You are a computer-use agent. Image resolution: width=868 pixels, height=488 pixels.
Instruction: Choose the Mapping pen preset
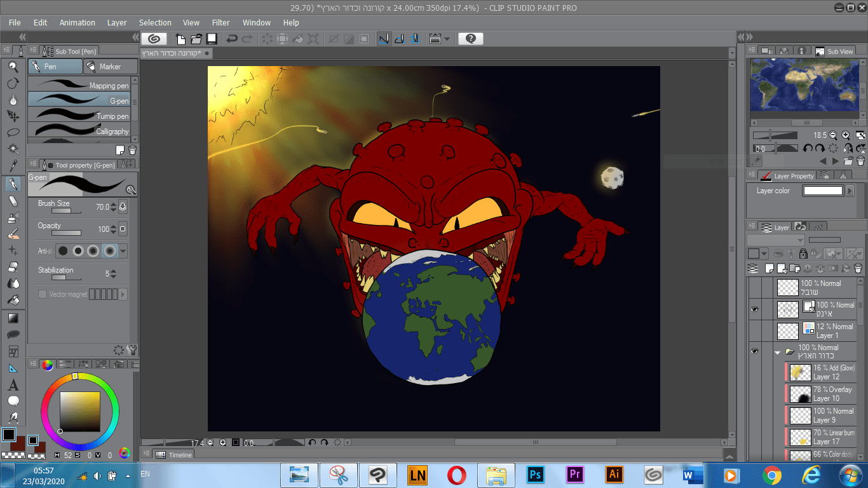click(x=83, y=85)
